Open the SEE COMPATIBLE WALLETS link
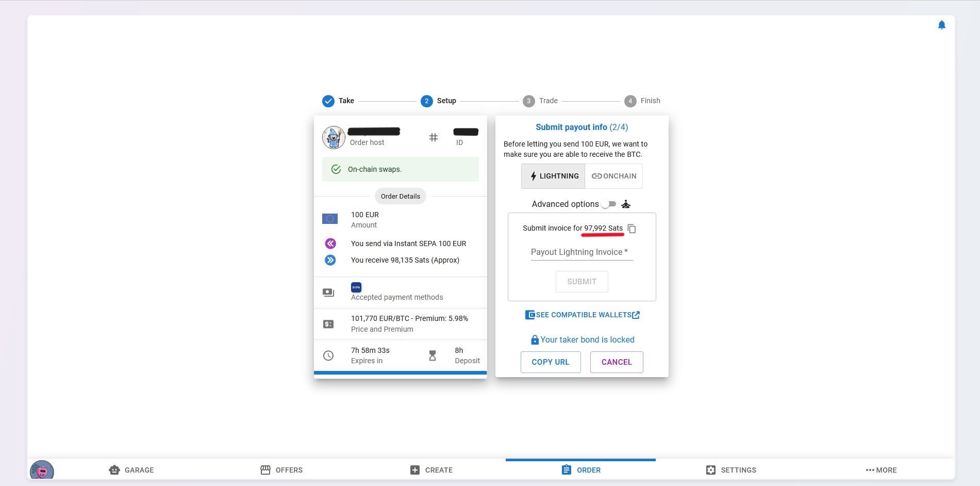980x486 pixels. coord(582,315)
